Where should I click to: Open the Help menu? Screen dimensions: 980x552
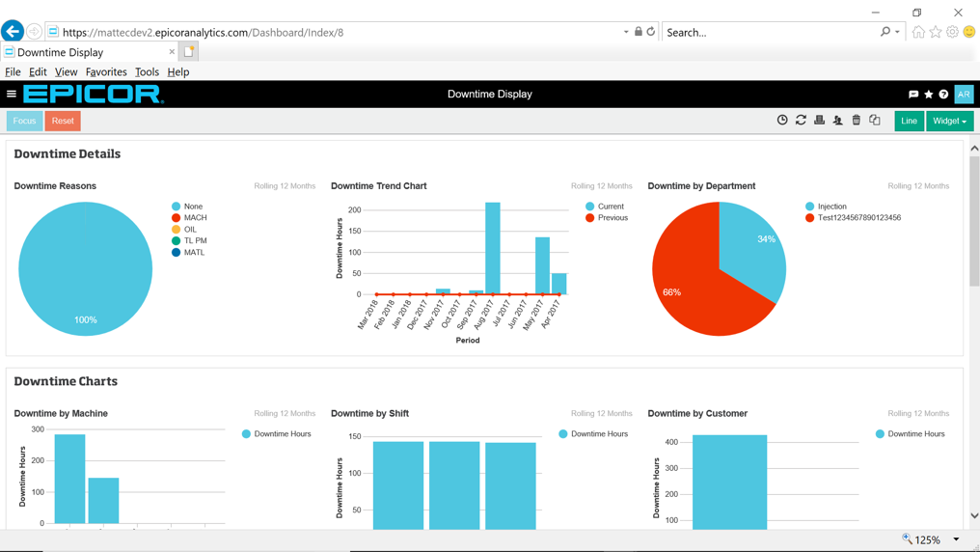(178, 71)
